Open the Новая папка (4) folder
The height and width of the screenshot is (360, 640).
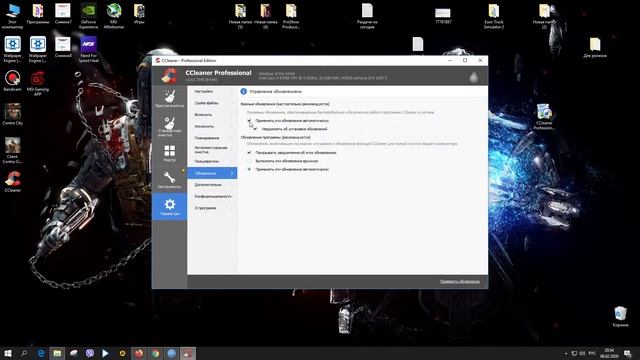[x=266, y=16]
